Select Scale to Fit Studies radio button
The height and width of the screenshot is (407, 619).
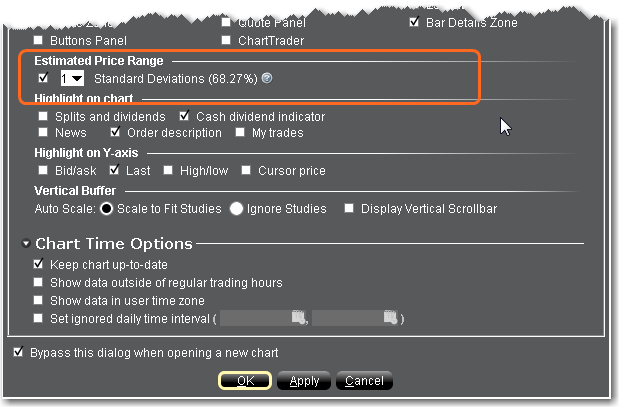106,209
